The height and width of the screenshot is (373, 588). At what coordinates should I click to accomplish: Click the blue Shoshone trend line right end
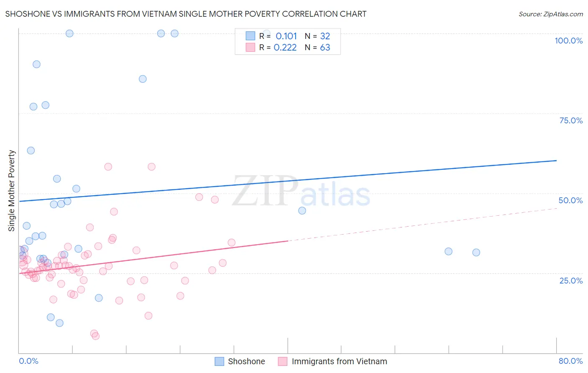click(x=556, y=161)
